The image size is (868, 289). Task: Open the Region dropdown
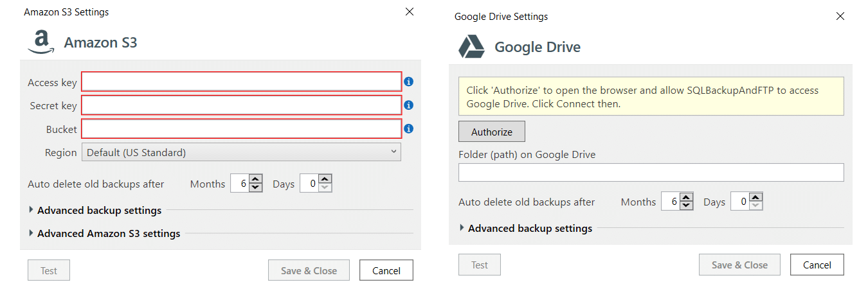(x=241, y=152)
